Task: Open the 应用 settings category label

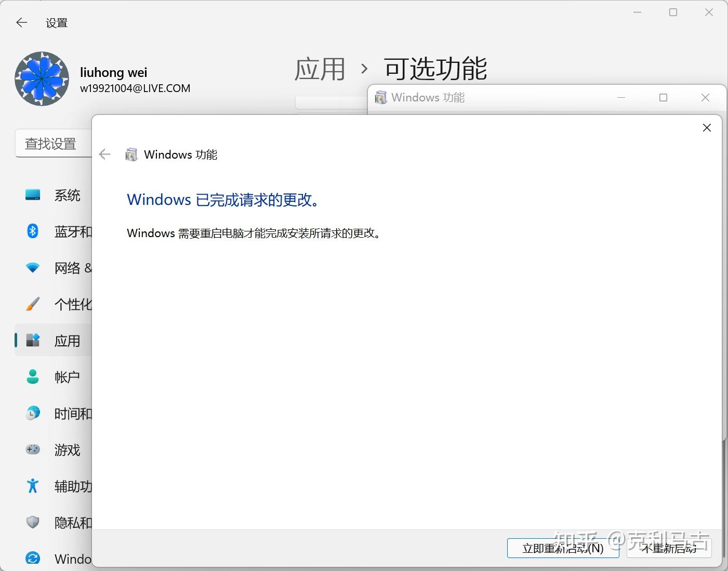Action: (x=68, y=341)
